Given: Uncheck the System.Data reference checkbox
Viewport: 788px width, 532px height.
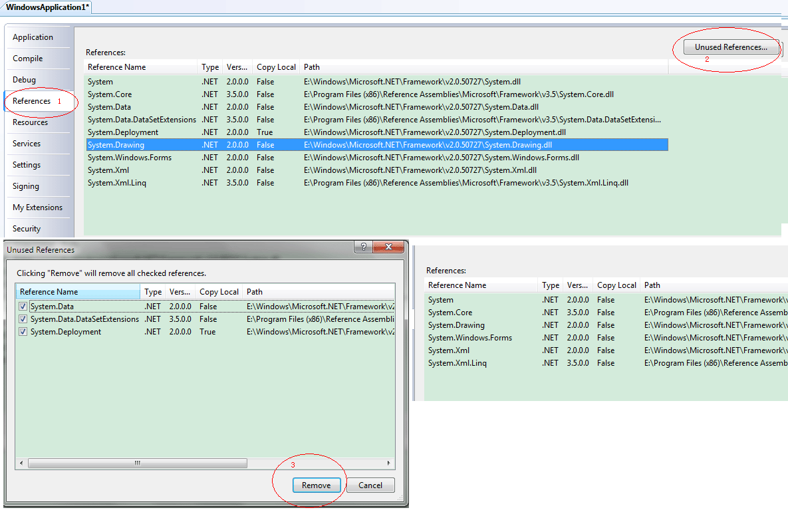Looking at the screenshot, I should point(23,307).
